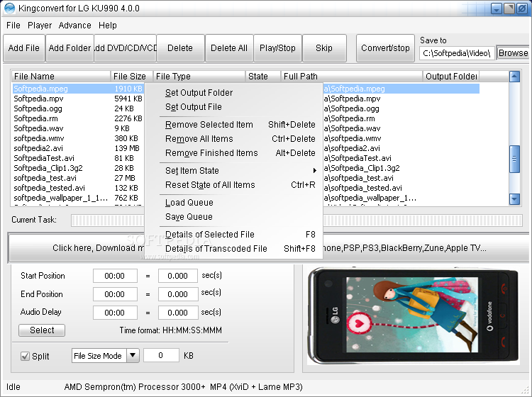Select the Softpedia.wav file row

point(78,128)
